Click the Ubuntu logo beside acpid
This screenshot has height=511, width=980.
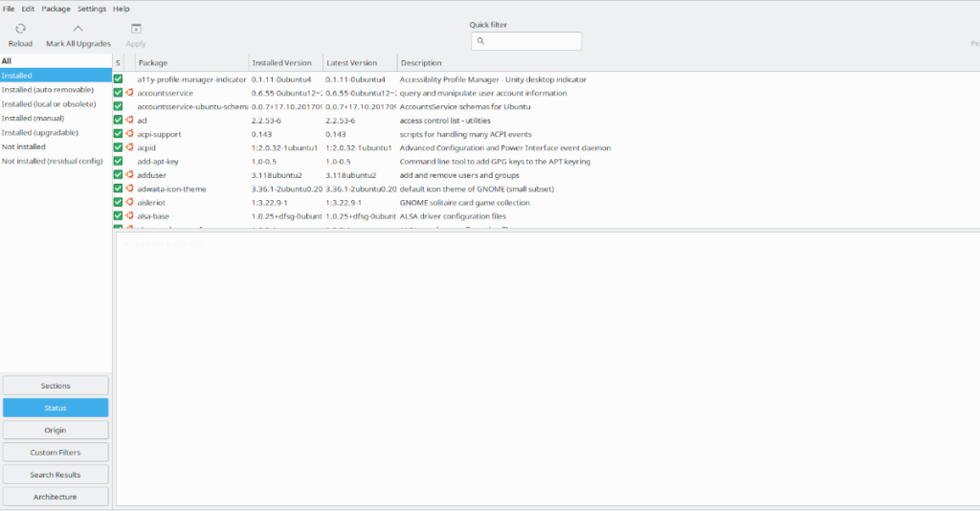pyautogui.click(x=129, y=148)
